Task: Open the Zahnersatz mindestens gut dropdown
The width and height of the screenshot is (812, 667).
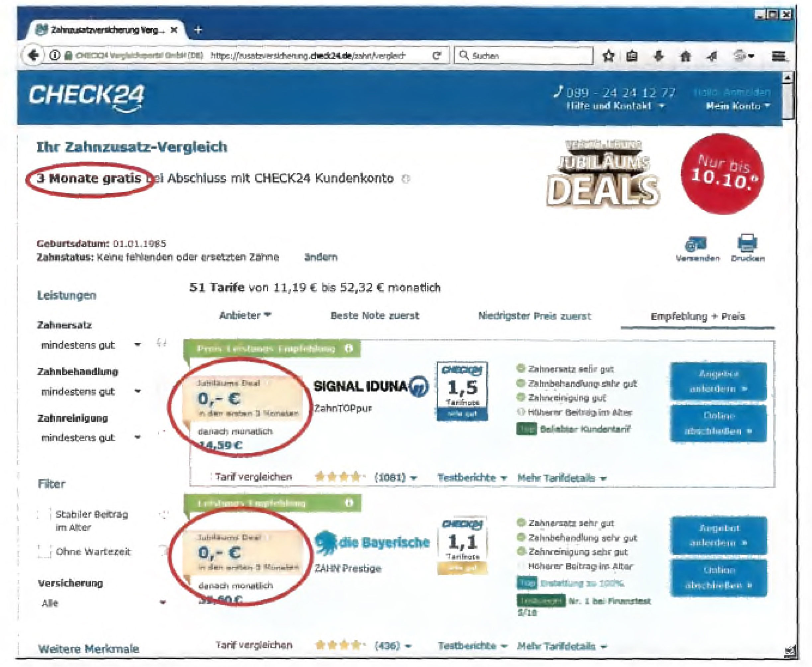Action: pyautogui.click(x=91, y=345)
